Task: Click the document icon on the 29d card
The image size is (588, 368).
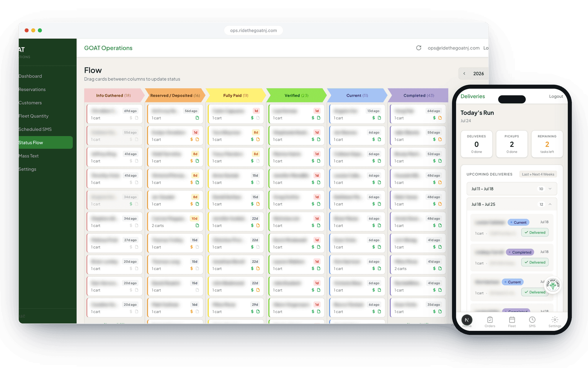Action: pyautogui.click(x=258, y=312)
